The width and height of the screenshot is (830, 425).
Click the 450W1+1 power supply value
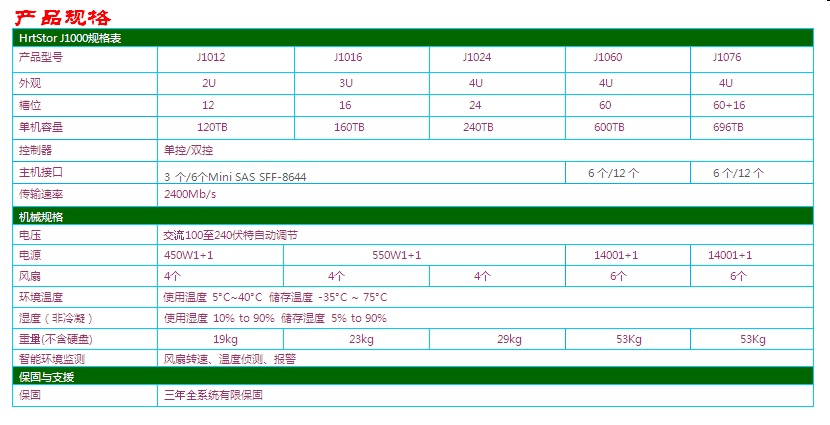188,255
